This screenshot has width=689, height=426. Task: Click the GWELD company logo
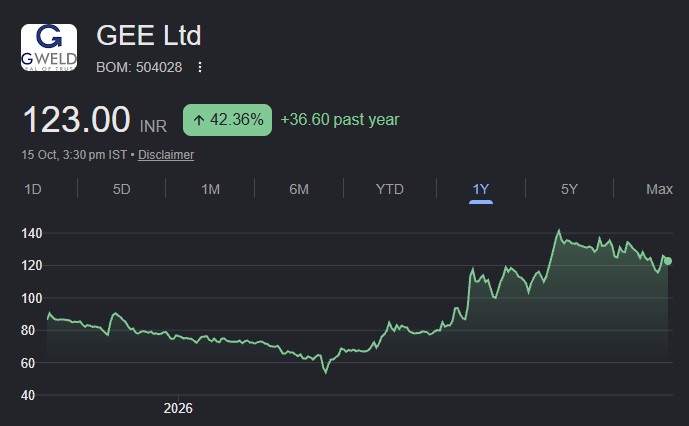click(49, 47)
